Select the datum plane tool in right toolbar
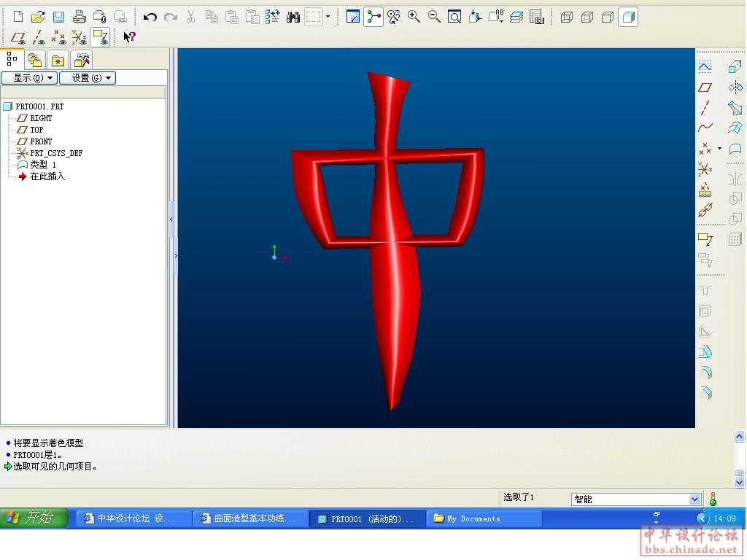 click(x=705, y=87)
